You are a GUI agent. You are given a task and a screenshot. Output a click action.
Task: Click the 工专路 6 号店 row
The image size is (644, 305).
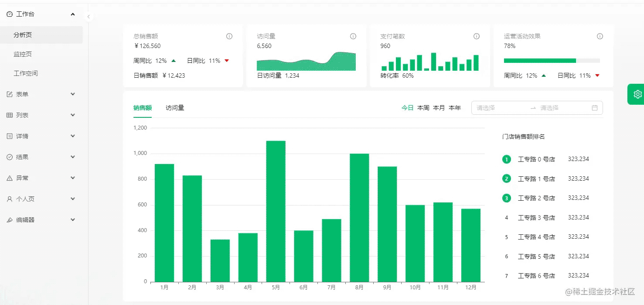(546, 276)
